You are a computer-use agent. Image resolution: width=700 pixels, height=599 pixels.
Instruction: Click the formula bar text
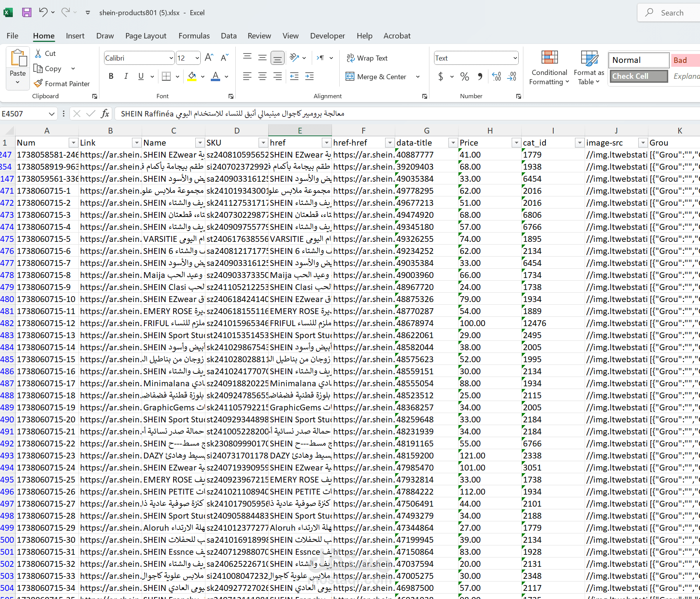[x=233, y=114]
